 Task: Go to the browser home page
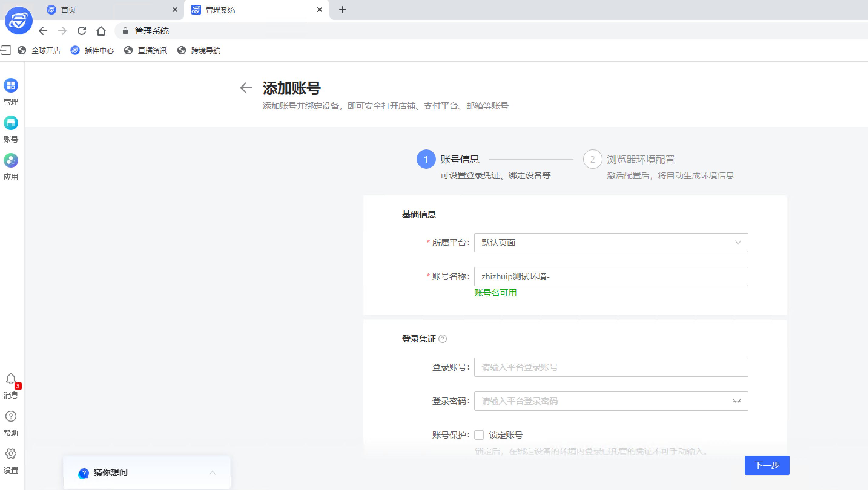pos(101,31)
